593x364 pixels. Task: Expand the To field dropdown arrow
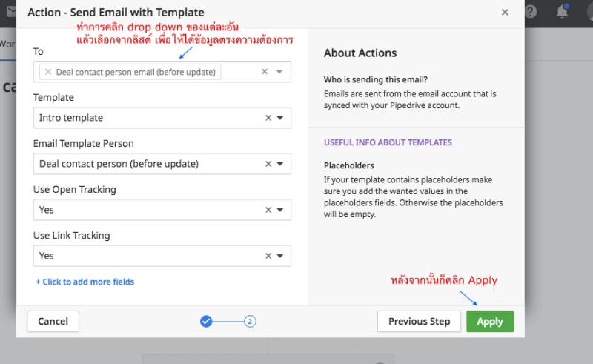[x=279, y=72]
